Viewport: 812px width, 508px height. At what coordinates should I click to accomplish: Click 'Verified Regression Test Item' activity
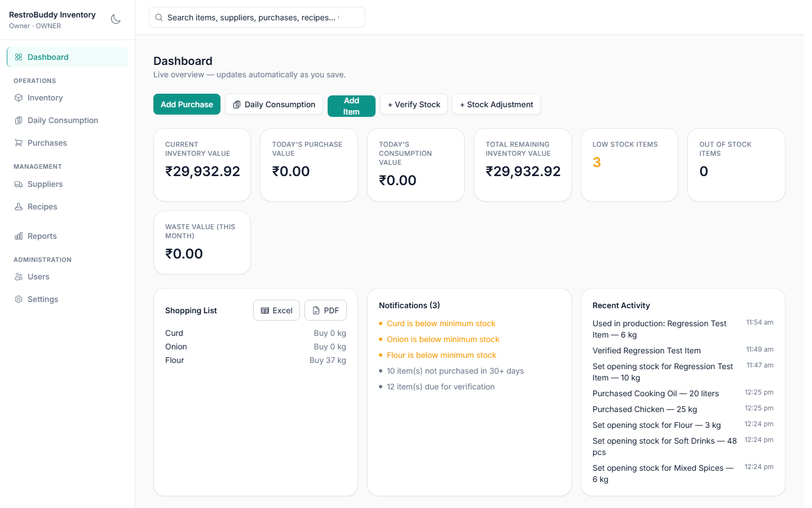click(x=683, y=351)
